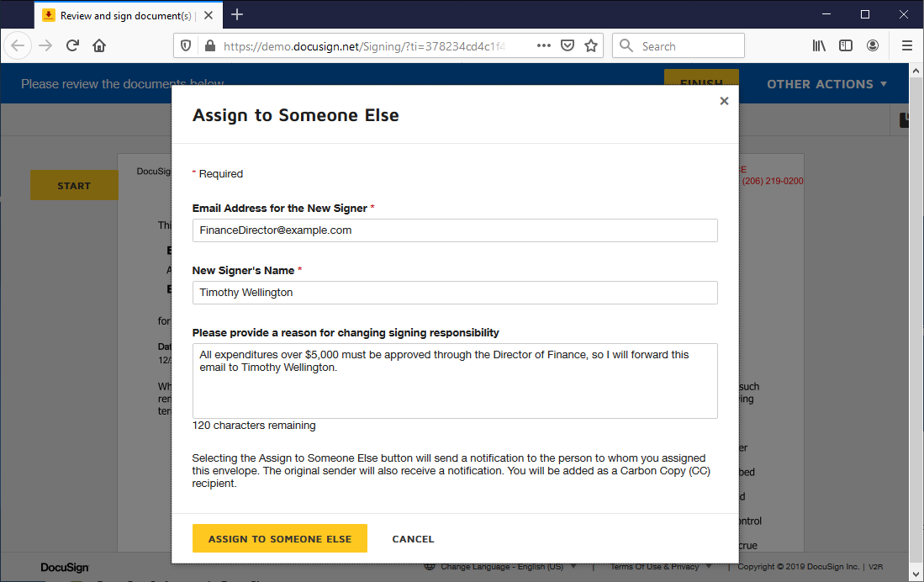Viewport: 924px width, 582px height.
Task: Click the Firefox Search box
Action: coord(678,46)
